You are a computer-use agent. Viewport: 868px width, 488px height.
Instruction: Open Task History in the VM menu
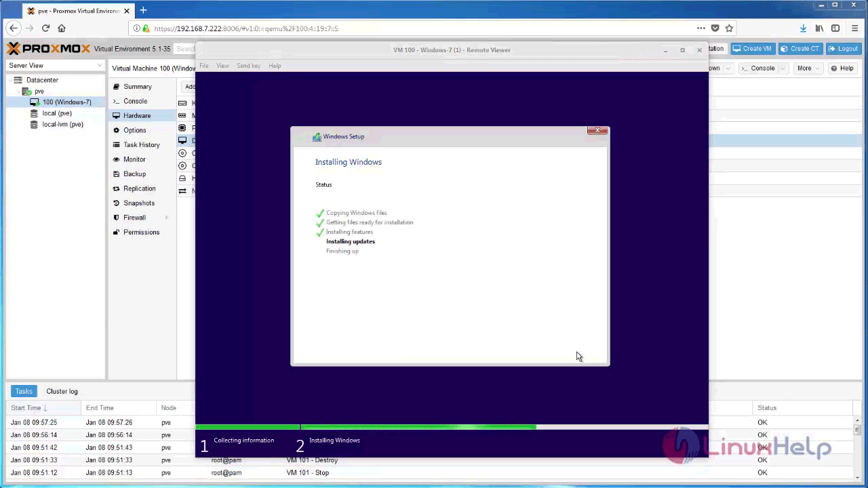(141, 145)
